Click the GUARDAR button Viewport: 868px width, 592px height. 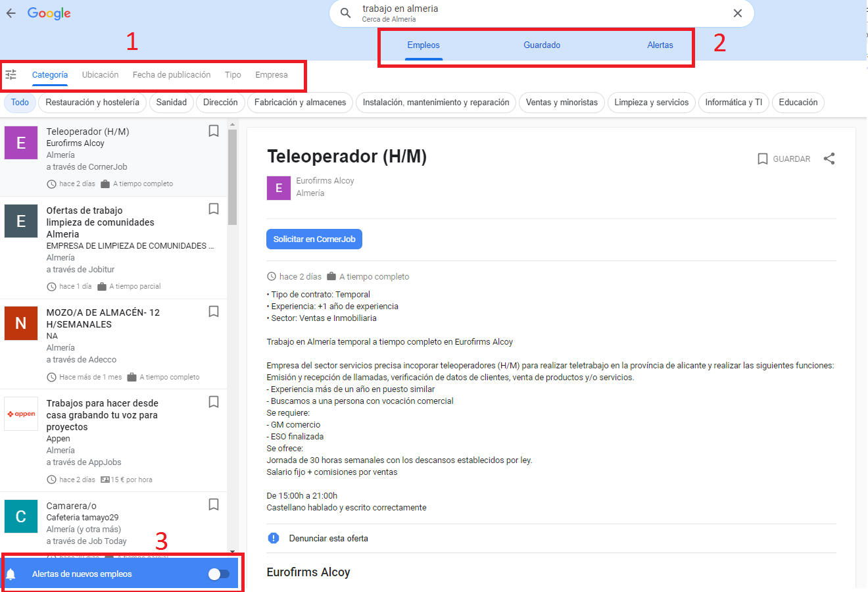point(784,159)
